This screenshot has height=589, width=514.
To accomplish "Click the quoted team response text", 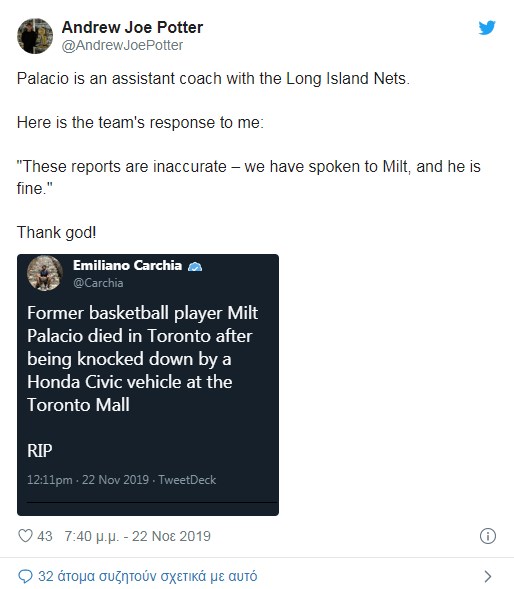I will (x=249, y=177).
